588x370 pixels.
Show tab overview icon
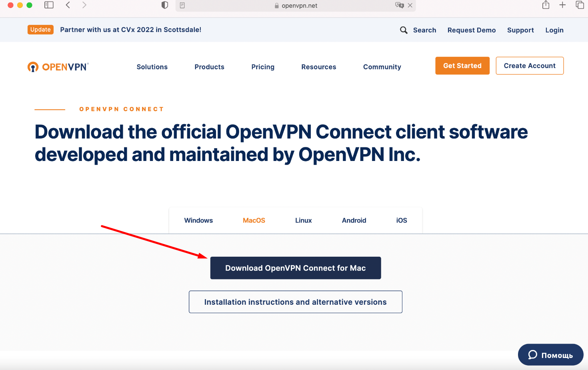[x=580, y=5]
